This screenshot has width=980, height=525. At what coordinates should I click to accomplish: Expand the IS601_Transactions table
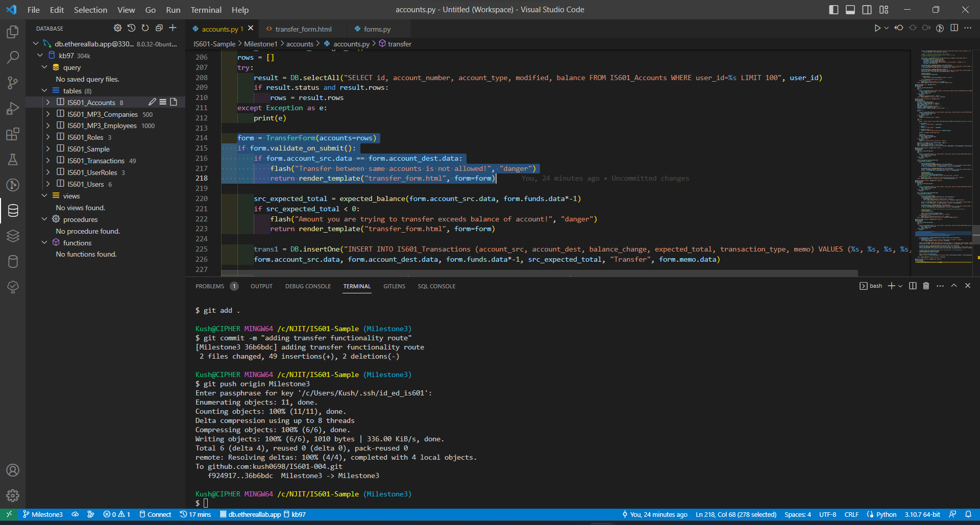(x=47, y=160)
